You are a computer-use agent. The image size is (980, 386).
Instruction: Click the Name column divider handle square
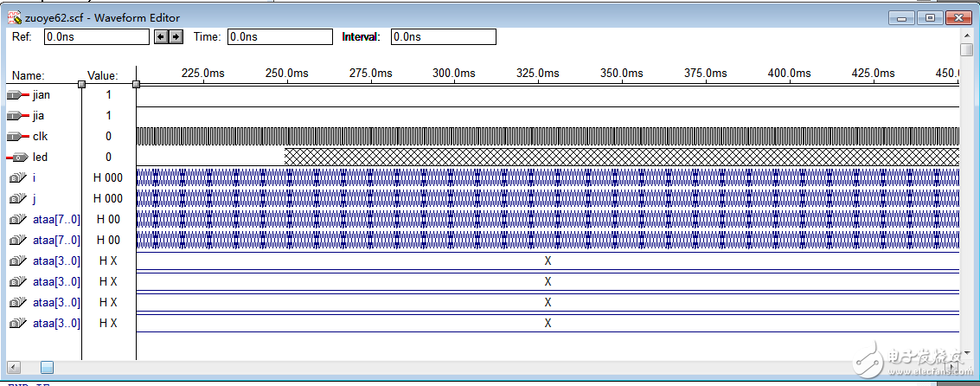tap(81, 85)
